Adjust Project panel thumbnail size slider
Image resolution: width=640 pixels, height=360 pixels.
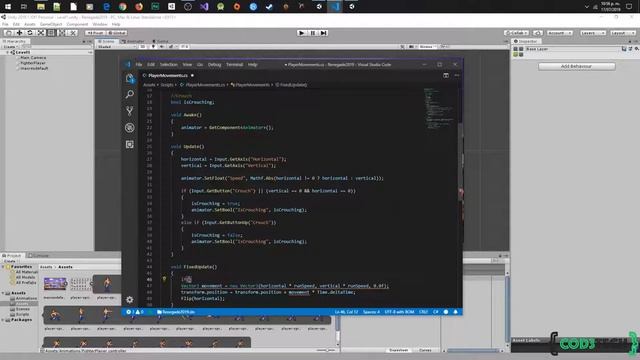tap(326, 350)
